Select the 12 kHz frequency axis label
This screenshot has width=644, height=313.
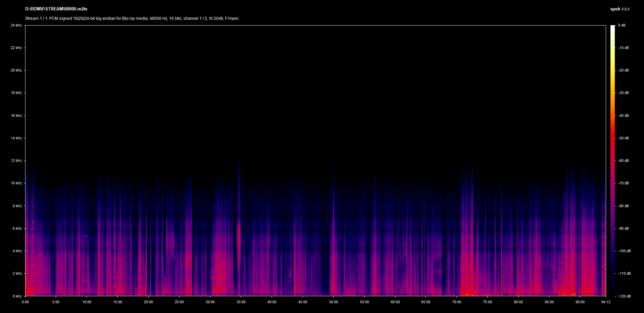point(16,161)
